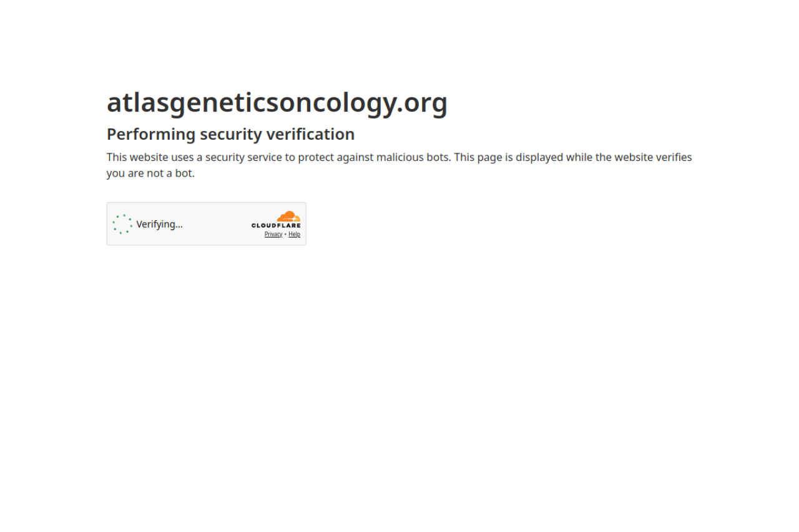This screenshot has width=799, height=532.
Task: Click the phrase 'the website verifies'
Action: pyautogui.click(x=644, y=157)
